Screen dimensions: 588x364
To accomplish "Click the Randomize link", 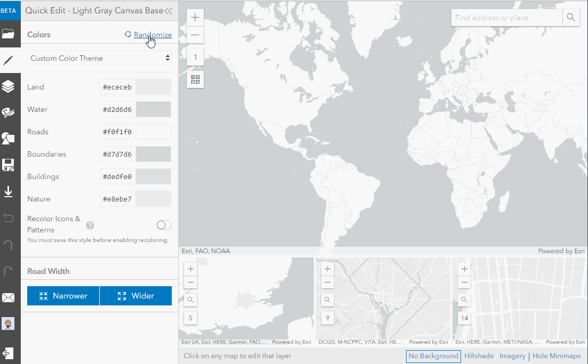I will [153, 35].
